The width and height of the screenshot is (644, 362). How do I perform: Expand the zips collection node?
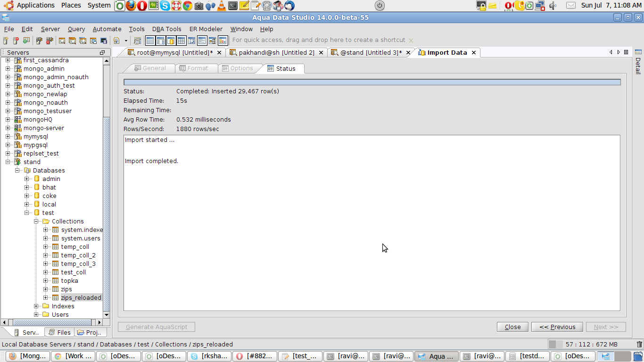click(x=45, y=289)
